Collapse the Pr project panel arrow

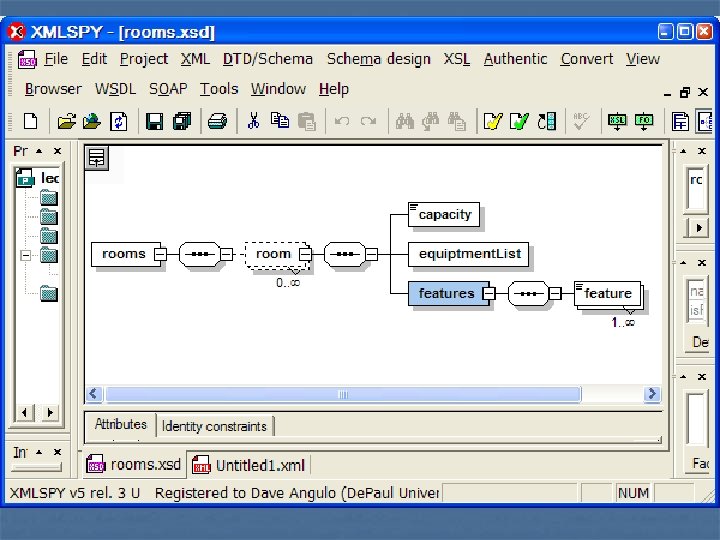click(x=39, y=151)
